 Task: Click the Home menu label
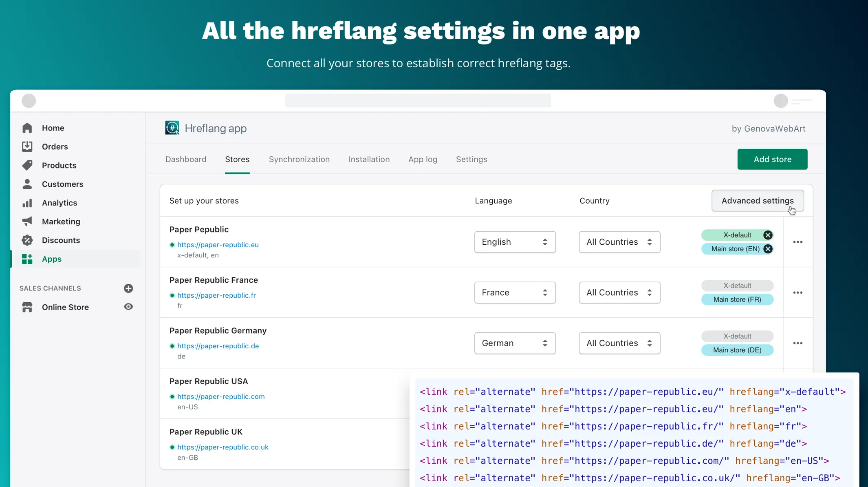pyautogui.click(x=53, y=128)
